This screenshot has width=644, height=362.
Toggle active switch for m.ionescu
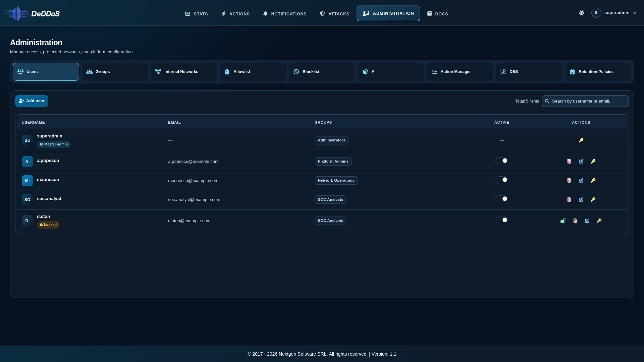pos(502,180)
